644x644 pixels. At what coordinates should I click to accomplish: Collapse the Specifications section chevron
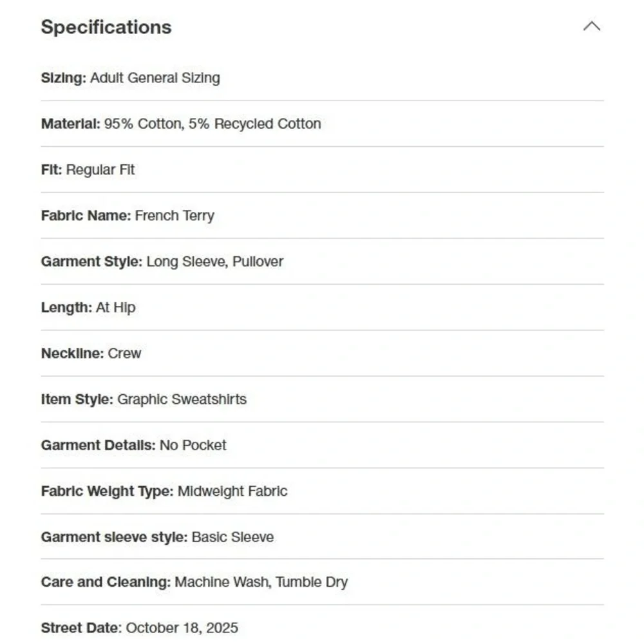click(591, 26)
